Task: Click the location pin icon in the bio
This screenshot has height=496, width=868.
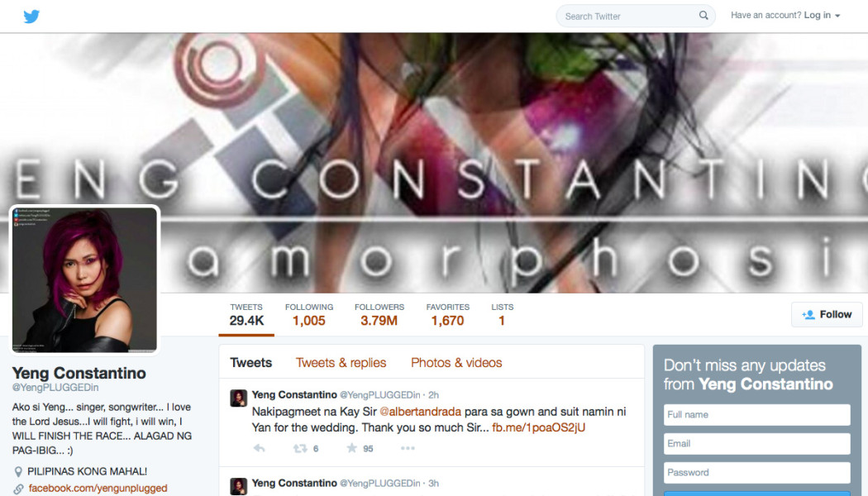Action: pyautogui.click(x=18, y=472)
